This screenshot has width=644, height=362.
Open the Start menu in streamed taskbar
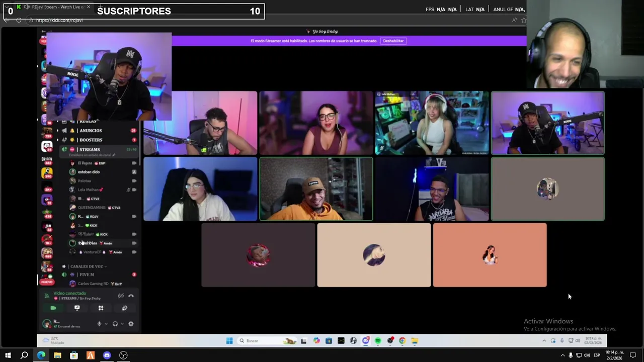229,340
